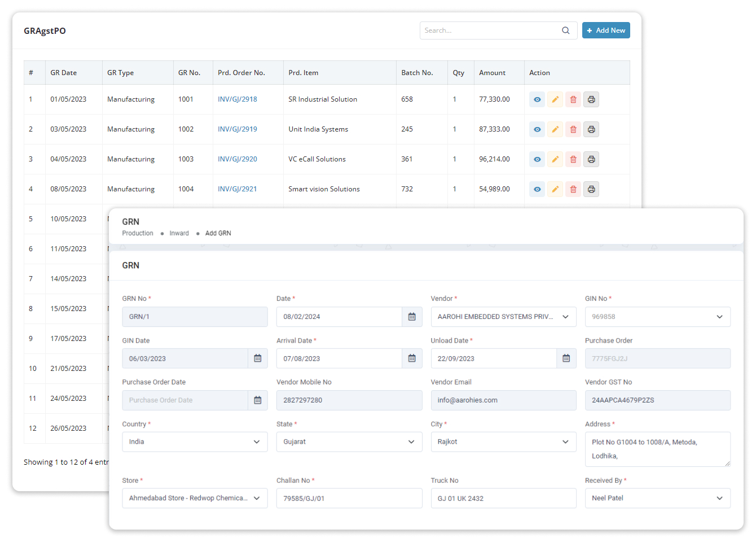Delete the VC eCall Solutions entry
Screen dimensions: 756x542
tap(573, 159)
